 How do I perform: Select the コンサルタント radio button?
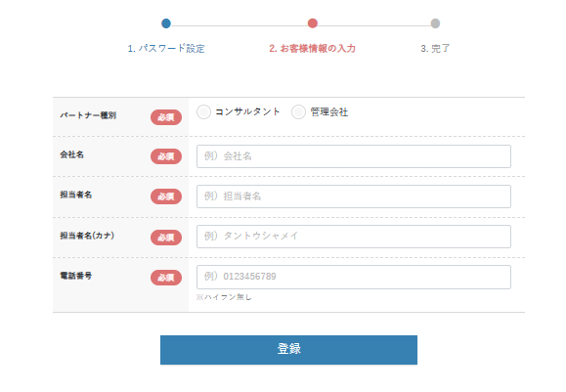point(203,111)
